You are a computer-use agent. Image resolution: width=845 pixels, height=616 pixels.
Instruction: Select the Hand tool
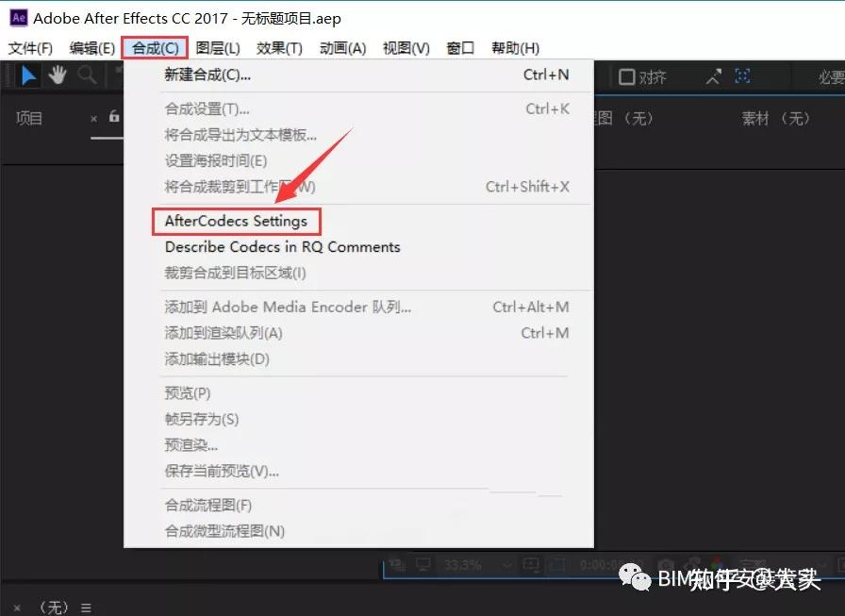point(58,75)
